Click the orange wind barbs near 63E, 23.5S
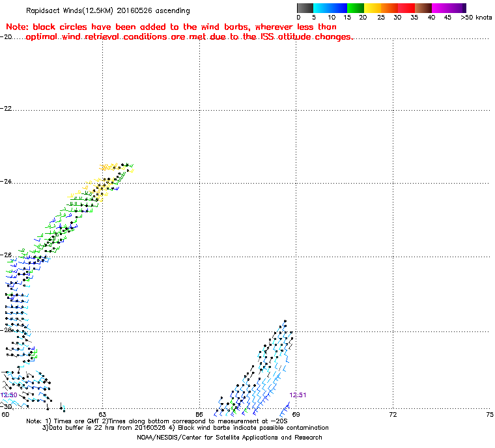Screen dimensions: 495x448 pos(109,167)
